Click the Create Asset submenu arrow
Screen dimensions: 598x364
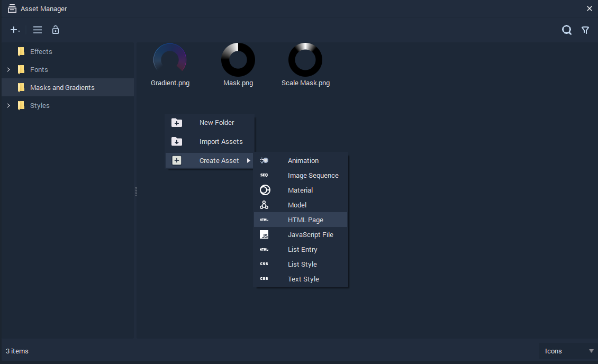248,161
